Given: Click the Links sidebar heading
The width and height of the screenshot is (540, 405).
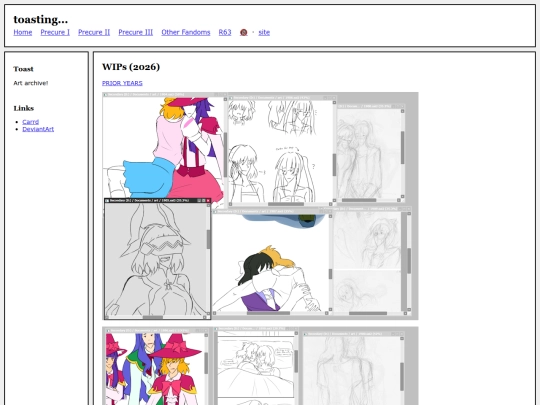Looking at the screenshot, I should (x=24, y=108).
